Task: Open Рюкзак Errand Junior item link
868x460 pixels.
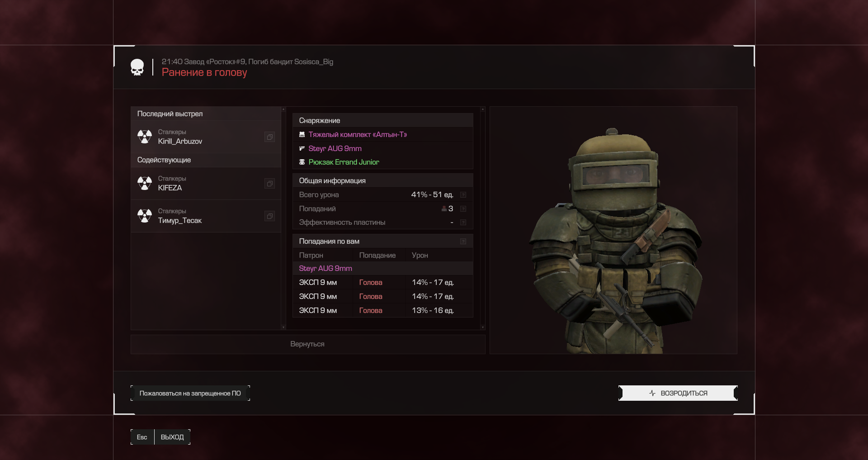Action: (344, 162)
